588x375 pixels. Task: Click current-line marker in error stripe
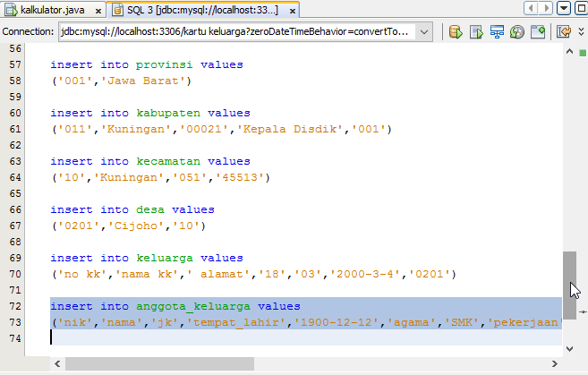click(583, 311)
